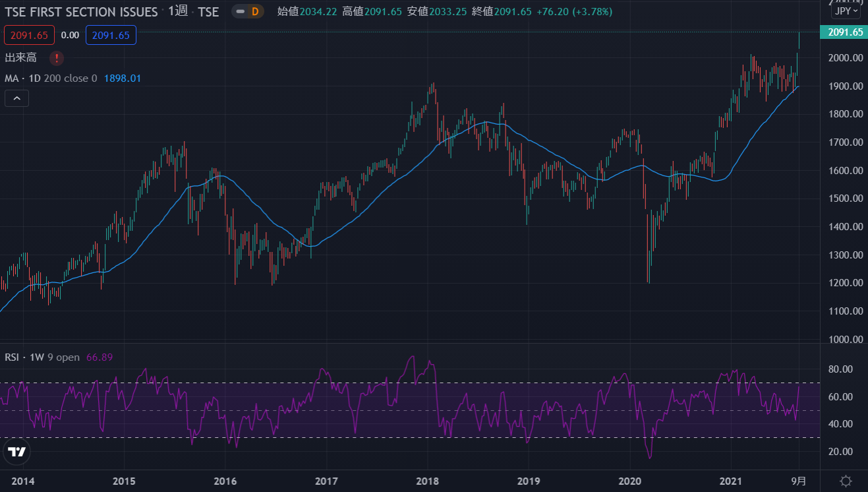Screen dimensions: 868x492
Task: Click the 始値 2034.22 opening value
Action: pyautogui.click(x=307, y=12)
